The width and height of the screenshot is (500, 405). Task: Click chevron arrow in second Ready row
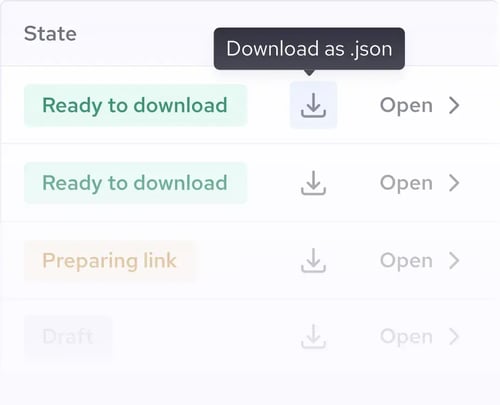click(454, 183)
